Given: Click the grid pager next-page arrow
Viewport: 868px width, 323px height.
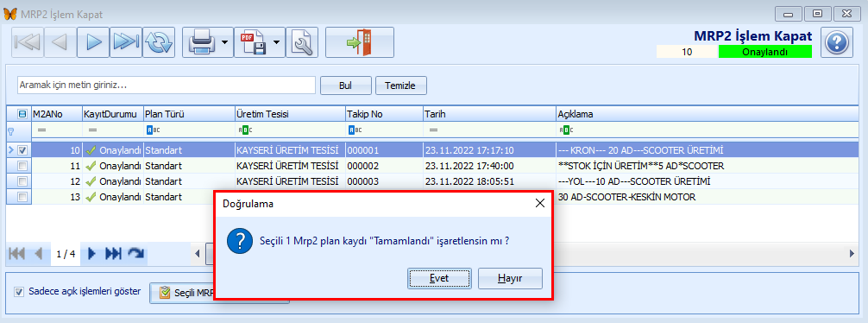Looking at the screenshot, I should [x=92, y=254].
